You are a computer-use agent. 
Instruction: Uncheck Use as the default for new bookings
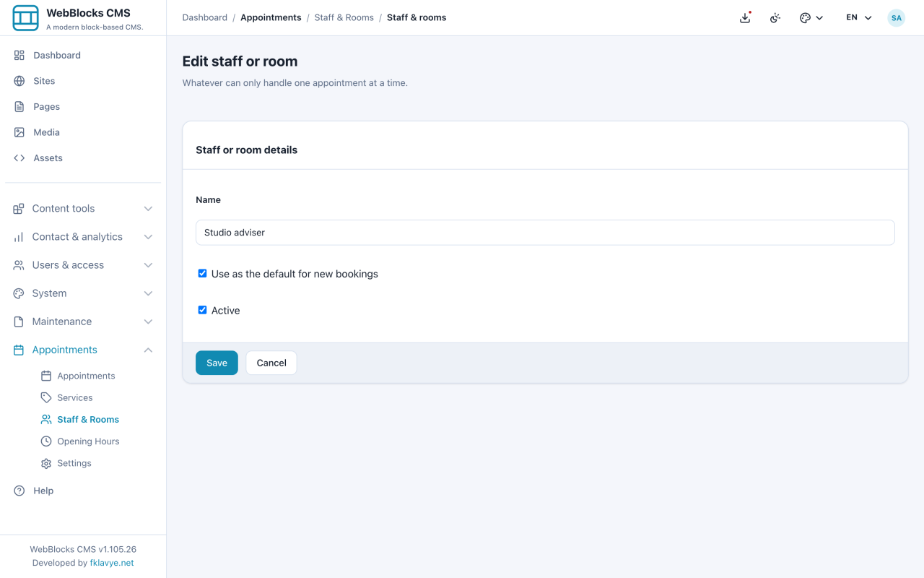(202, 274)
